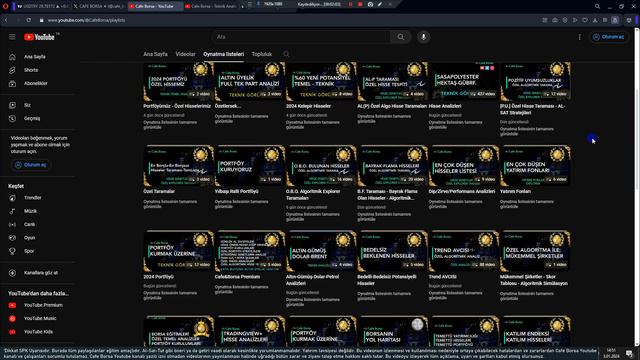Focus the Ara search field
This screenshot has height=360, width=640.
click(301, 37)
